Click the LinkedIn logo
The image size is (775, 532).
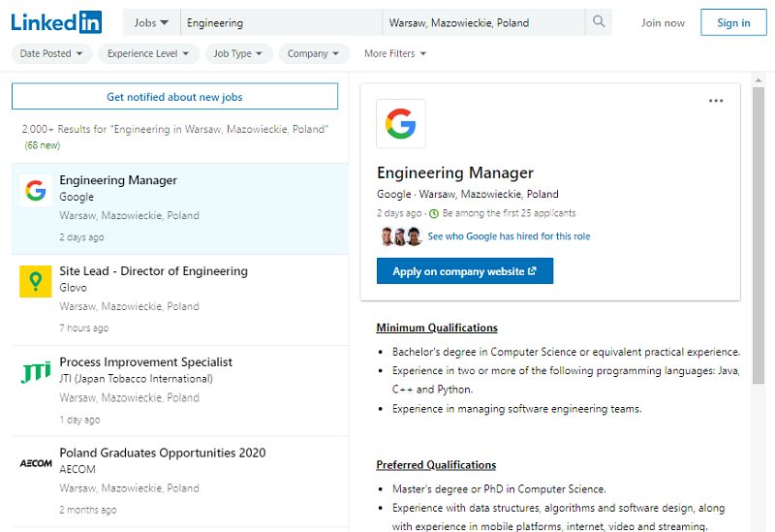click(56, 22)
